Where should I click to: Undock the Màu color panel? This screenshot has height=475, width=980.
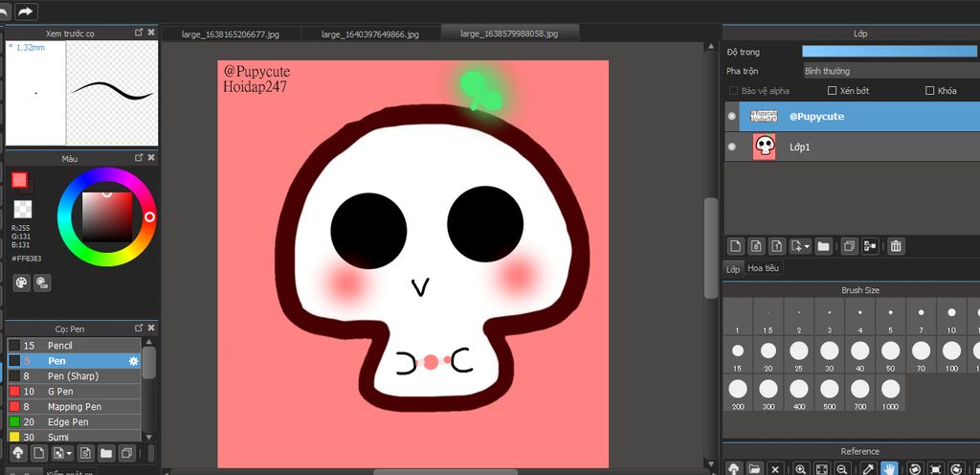click(x=139, y=158)
